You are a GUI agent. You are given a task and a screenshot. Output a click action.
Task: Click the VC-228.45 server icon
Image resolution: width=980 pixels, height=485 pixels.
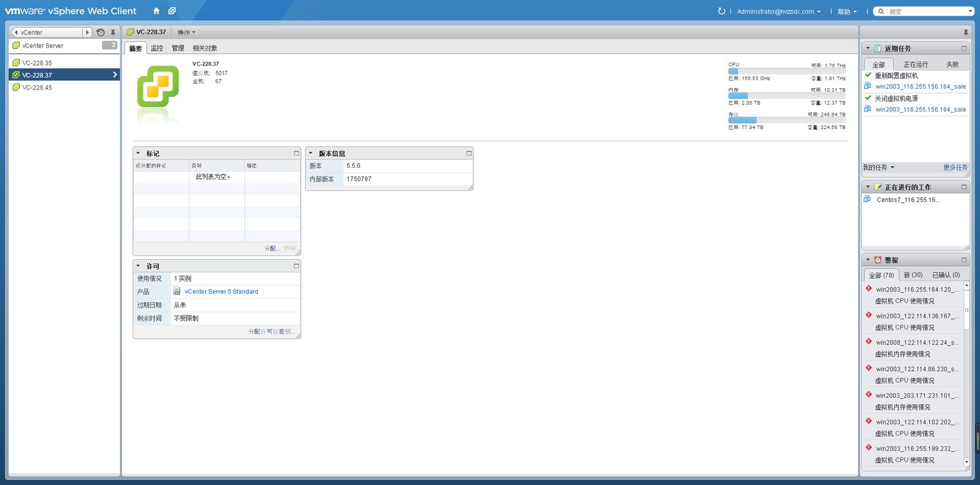point(17,87)
